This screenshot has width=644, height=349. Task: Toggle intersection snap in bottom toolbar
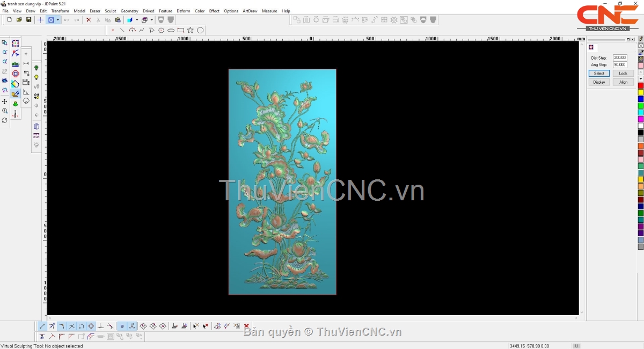point(72,326)
